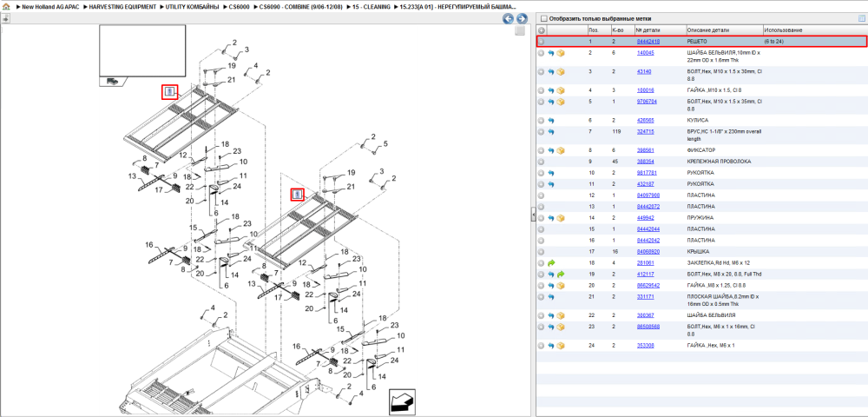
Task: Click the gray square button above diagram
Action: click(x=519, y=31)
